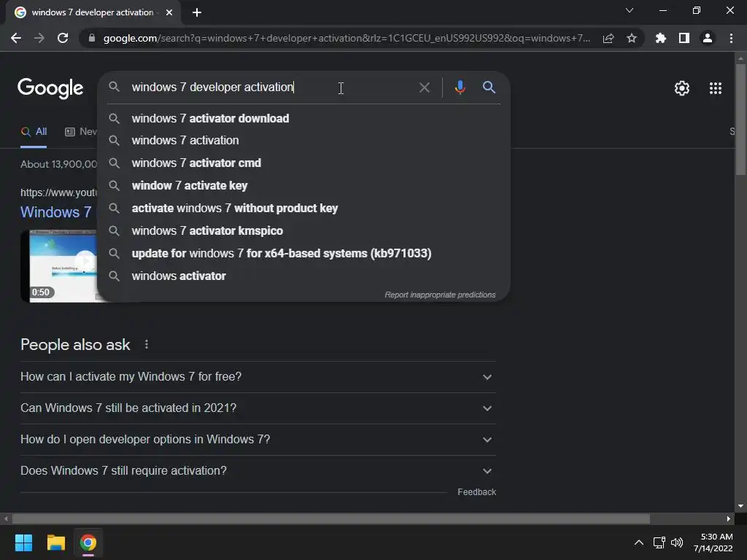Pick 'windows activator' suggestion

[303, 276]
